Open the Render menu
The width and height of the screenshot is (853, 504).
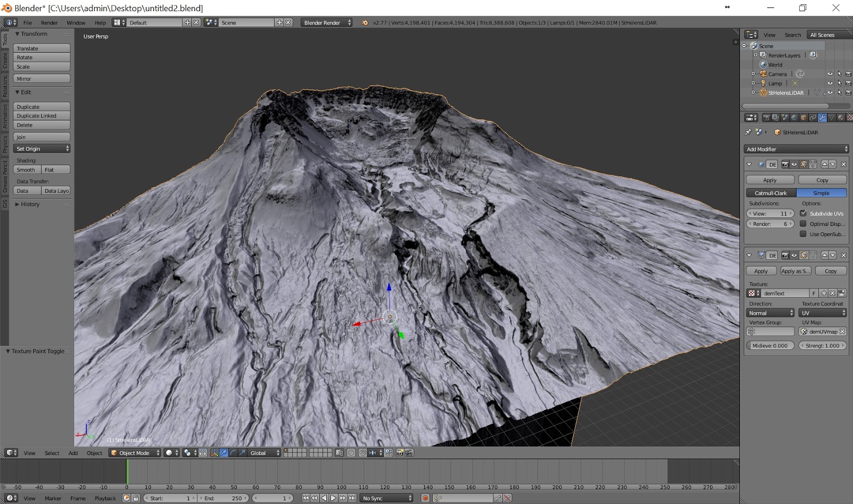point(49,23)
